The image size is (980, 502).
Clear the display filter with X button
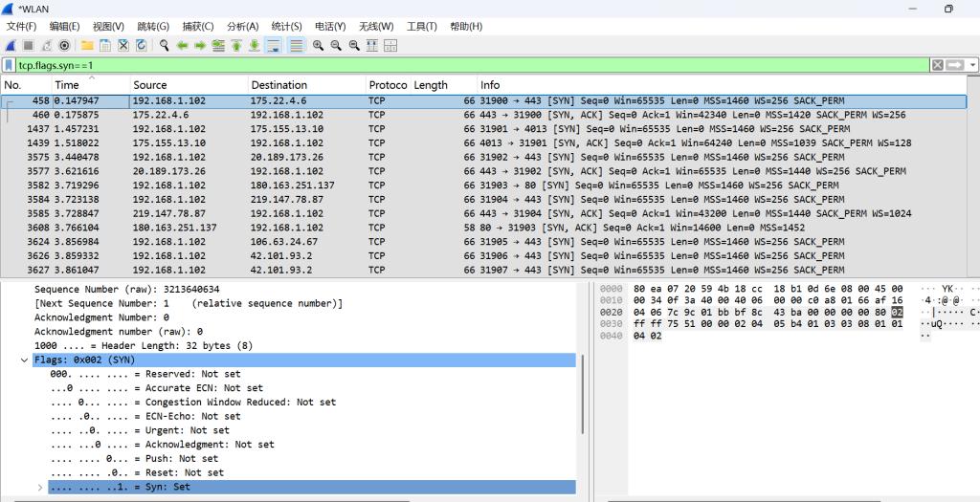coord(938,65)
